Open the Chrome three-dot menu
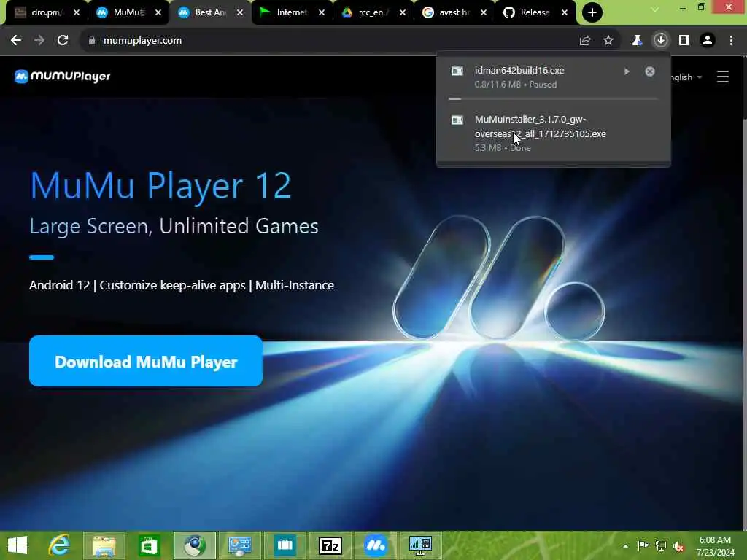Viewport: 747px width, 560px height. click(x=731, y=41)
